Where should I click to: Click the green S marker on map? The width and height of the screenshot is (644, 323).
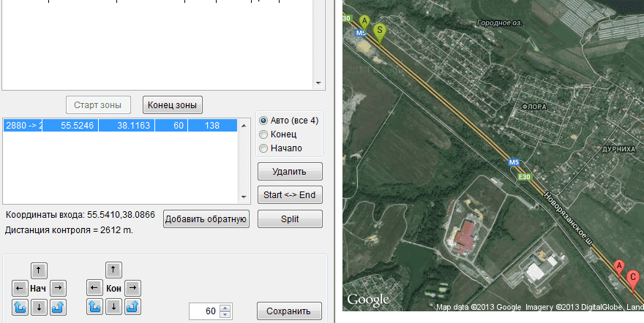tap(379, 31)
